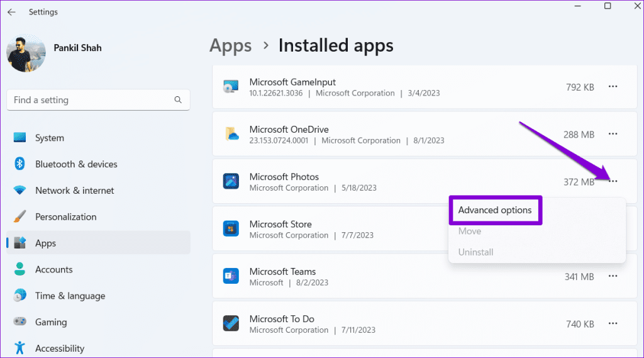Click the Microsoft OneDrive app icon

231,134
